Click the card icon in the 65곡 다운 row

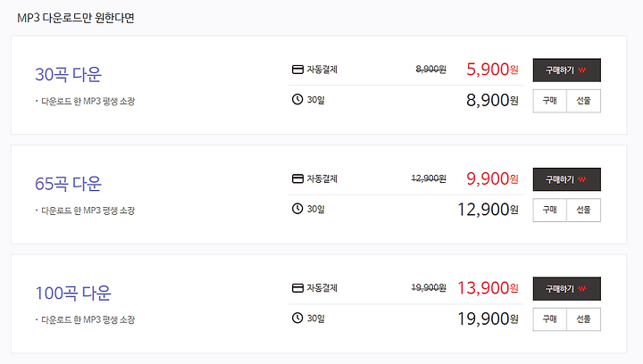[297, 179]
